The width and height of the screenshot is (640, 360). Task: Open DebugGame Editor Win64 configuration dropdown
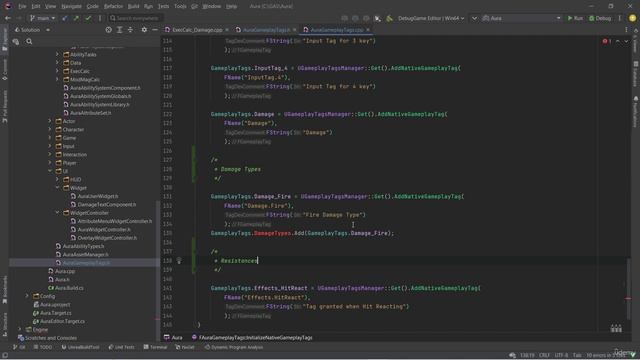pos(431,18)
